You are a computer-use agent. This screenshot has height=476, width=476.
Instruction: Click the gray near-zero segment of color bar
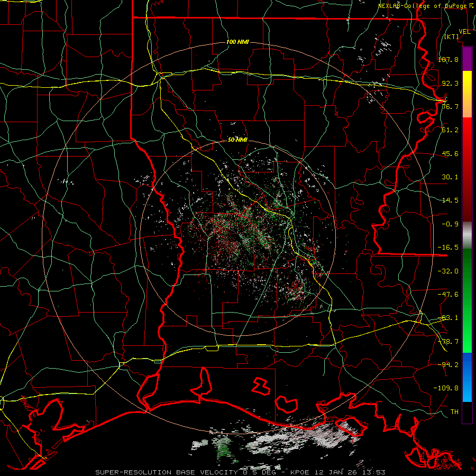point(467,235)
